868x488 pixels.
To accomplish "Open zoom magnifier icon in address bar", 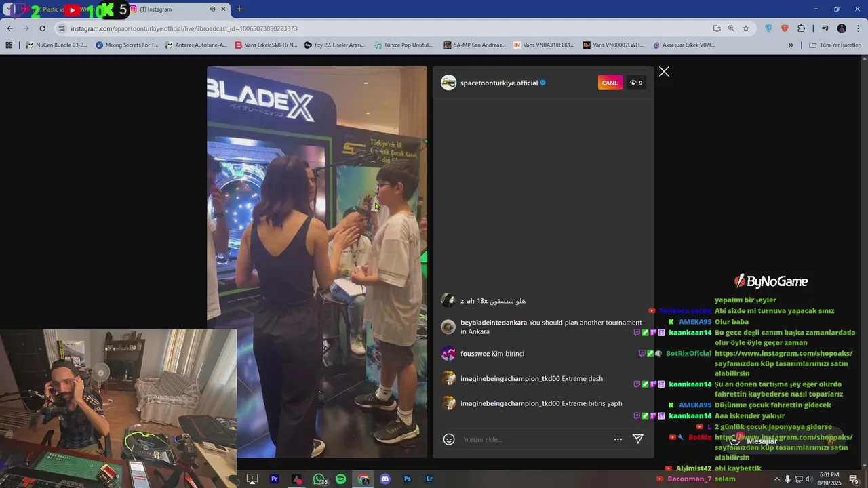I will (731, 28).
